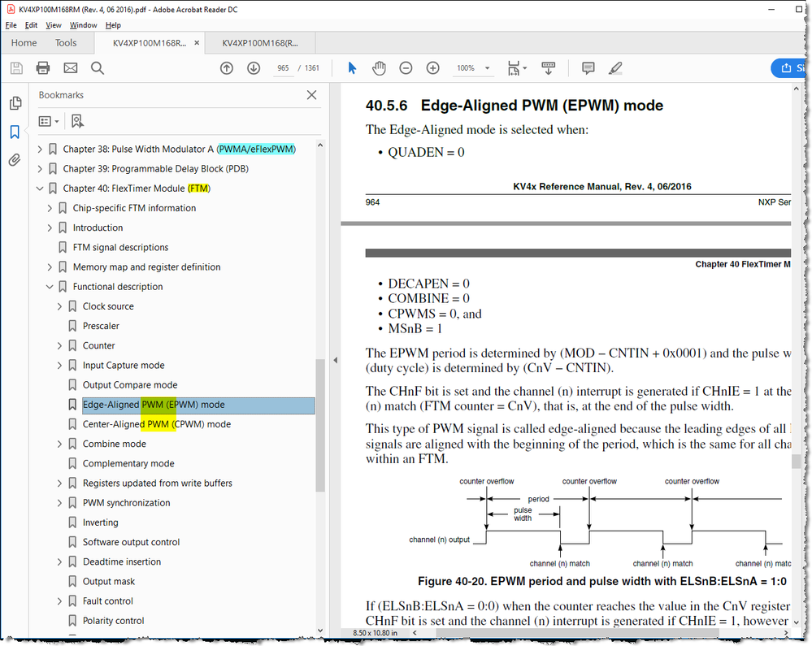This screenshot has height=646, width=812.
Task: Send file by email envelope icon
Action: (71, 67)
